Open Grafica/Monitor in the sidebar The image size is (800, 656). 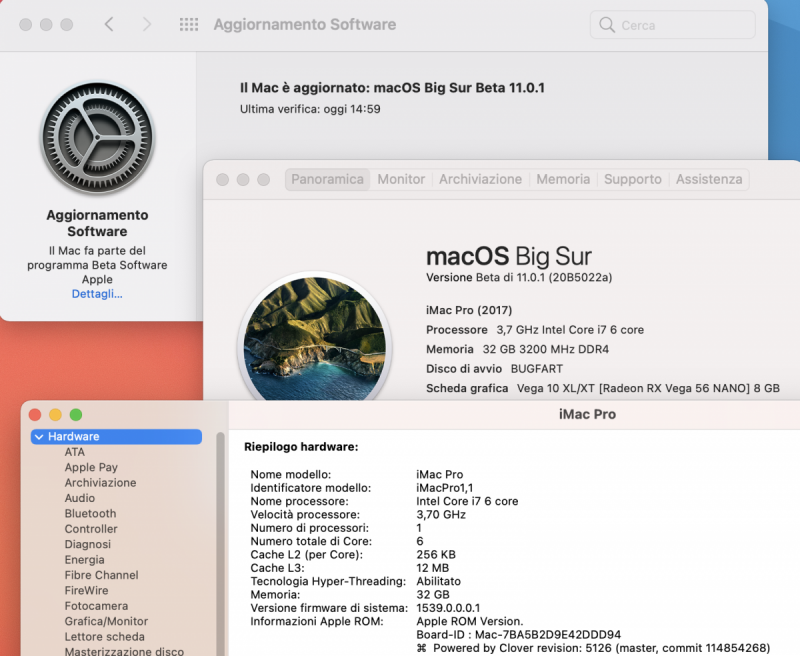106,621
